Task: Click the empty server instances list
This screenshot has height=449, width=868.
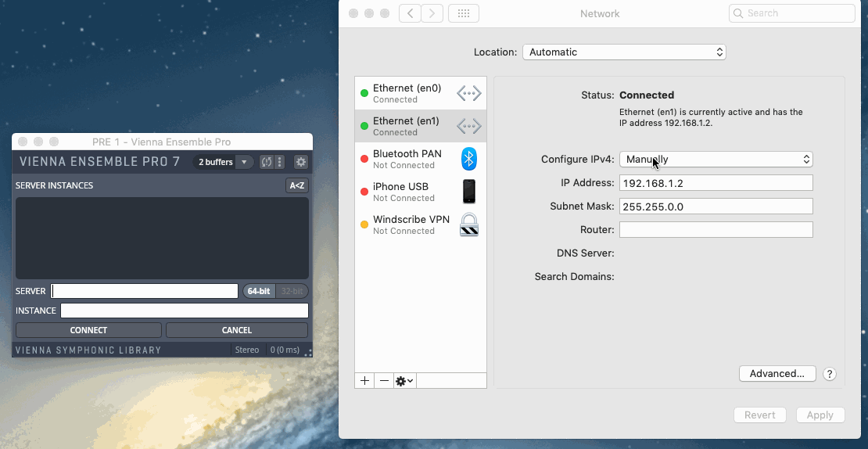Action: [162, 238]
